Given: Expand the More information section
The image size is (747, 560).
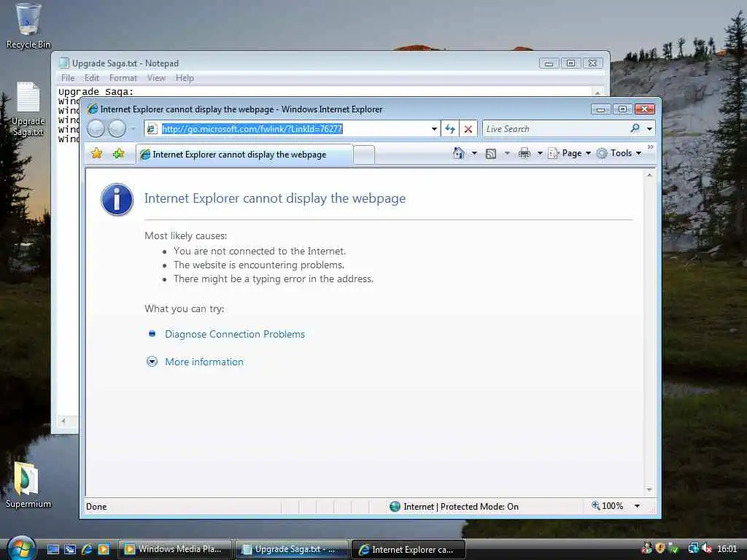Looking at the screenshot, I should pos(204,362).
